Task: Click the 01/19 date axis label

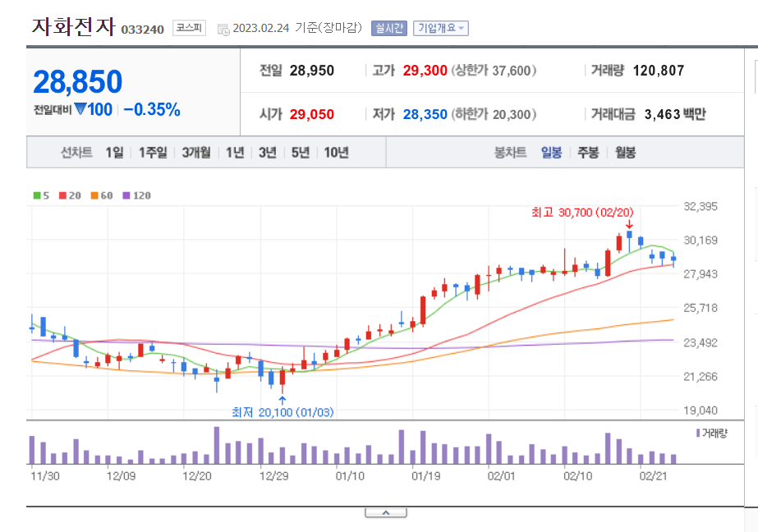Action: [426, 476]
